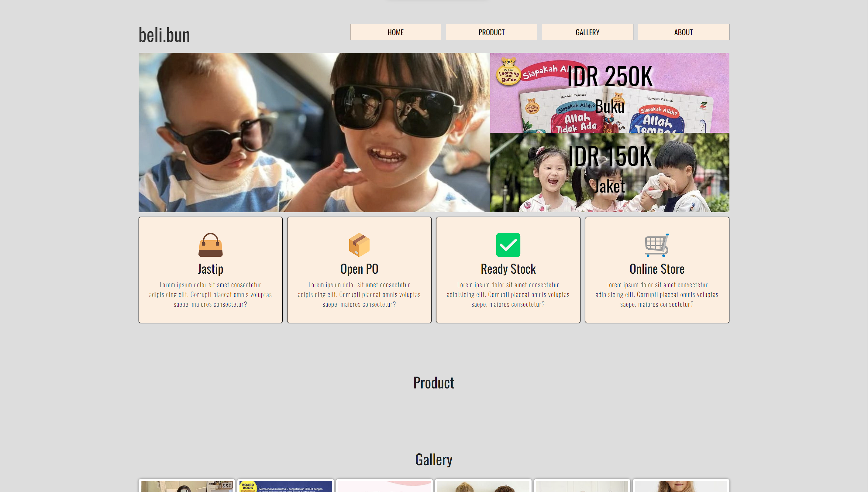868x492 pixels.
Task: Open the Board Book gallery thumbnail
Action: click(x=285, y=486)
